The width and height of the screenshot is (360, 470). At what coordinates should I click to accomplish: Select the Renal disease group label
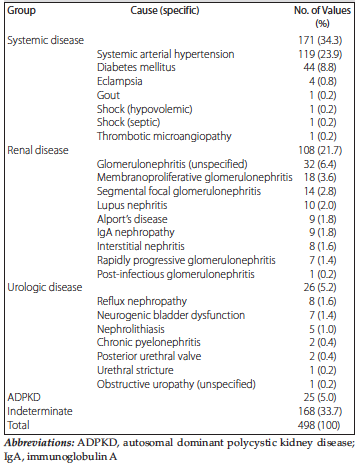38,150
